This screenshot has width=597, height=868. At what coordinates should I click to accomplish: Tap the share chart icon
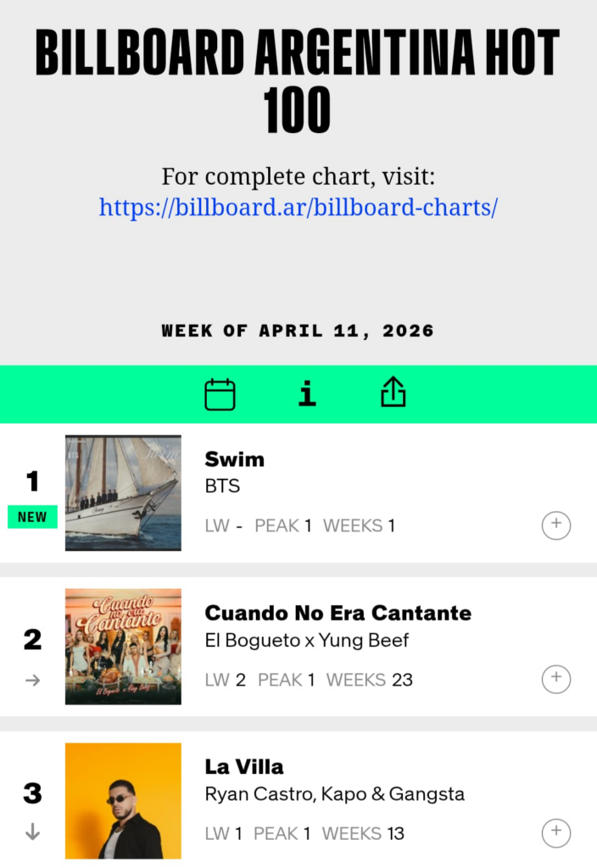[393, 392]
